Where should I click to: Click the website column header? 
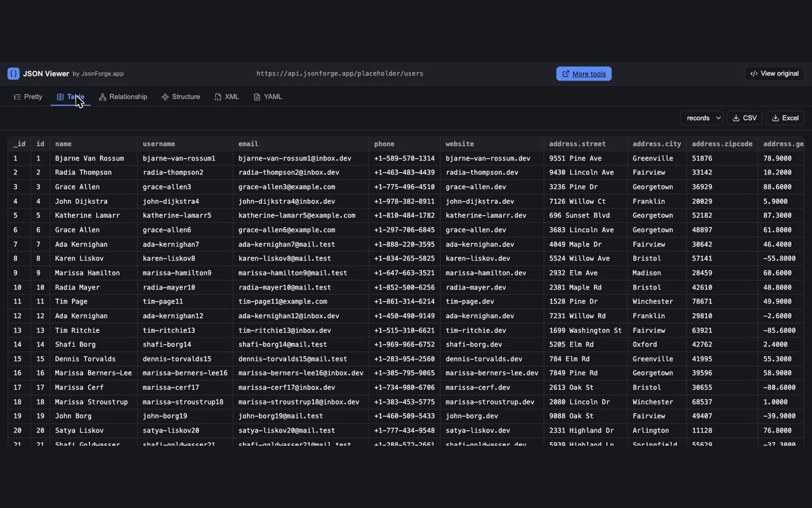492,144
